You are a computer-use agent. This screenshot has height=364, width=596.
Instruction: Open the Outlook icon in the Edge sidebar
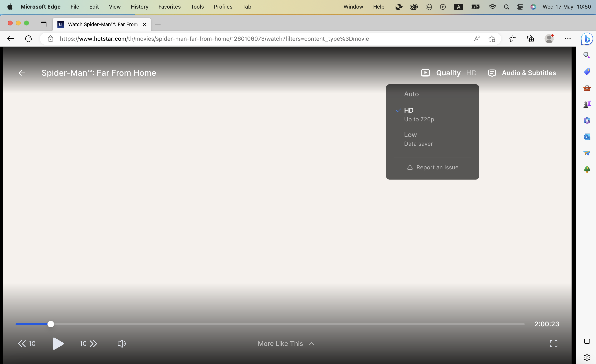tap(587, 137)
